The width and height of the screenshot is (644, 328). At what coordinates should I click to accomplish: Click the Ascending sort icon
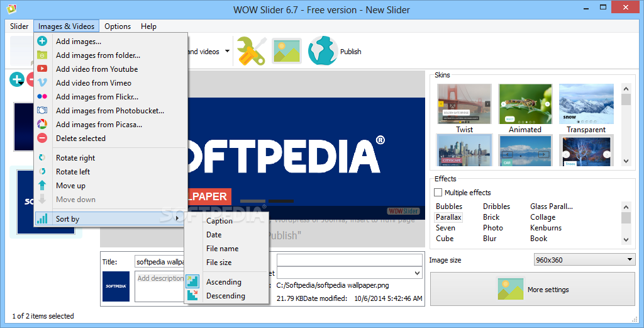pos(192,281)
